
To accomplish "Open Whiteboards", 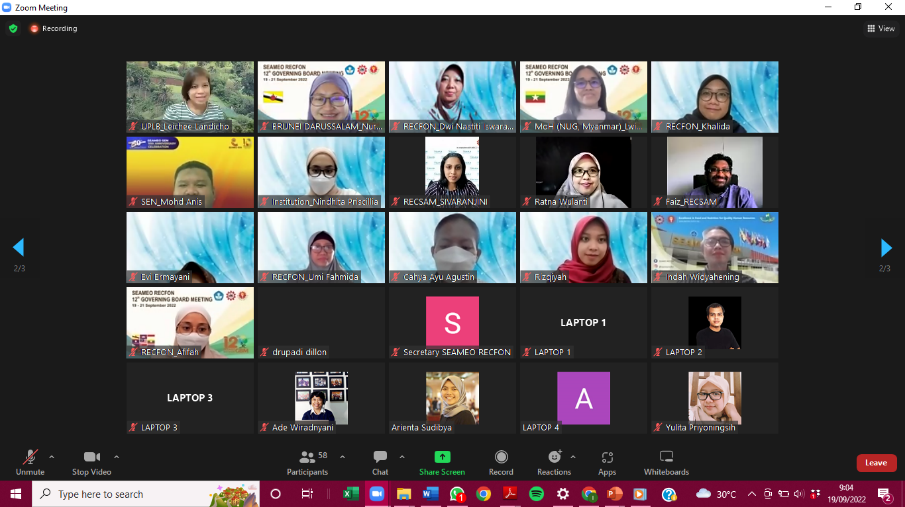I will click(x=666, y=461).
